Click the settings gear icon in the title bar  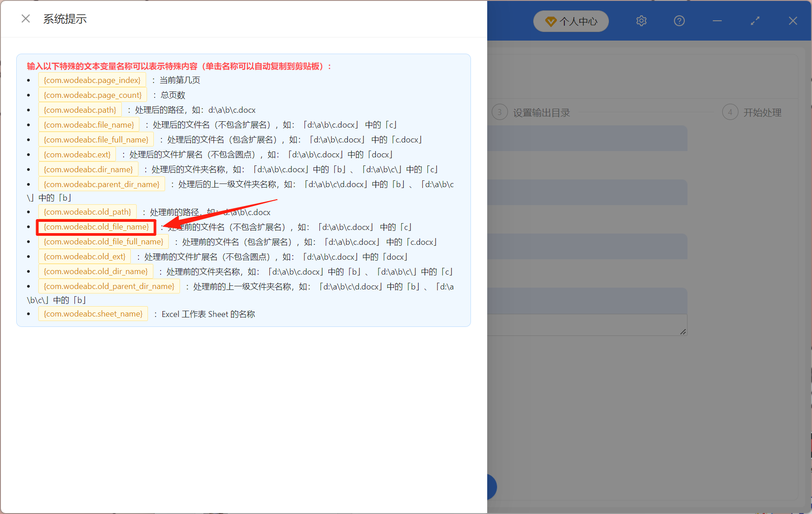[x=641, y=21]
